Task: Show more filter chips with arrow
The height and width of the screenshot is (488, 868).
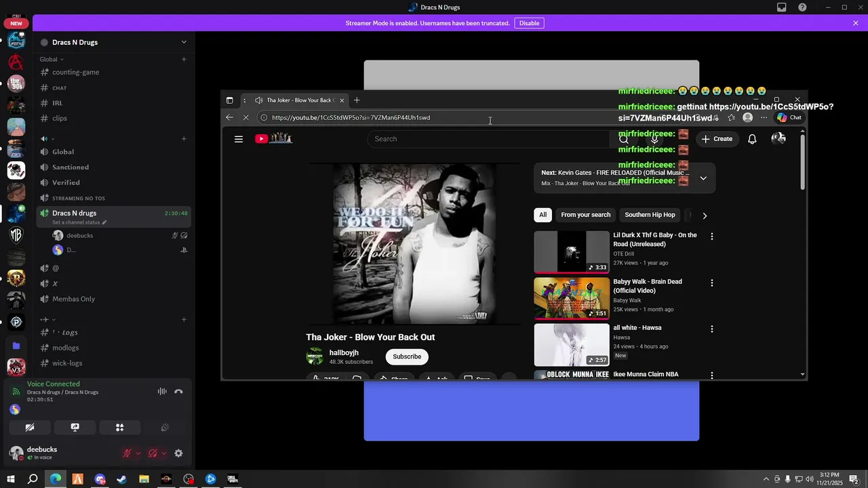Action: tap(705, 216)
